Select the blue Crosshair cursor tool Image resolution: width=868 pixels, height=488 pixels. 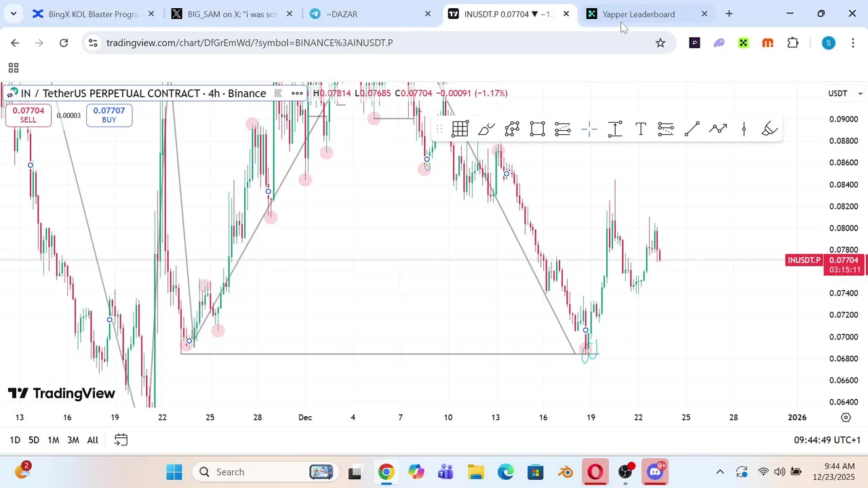pos(589,129)
